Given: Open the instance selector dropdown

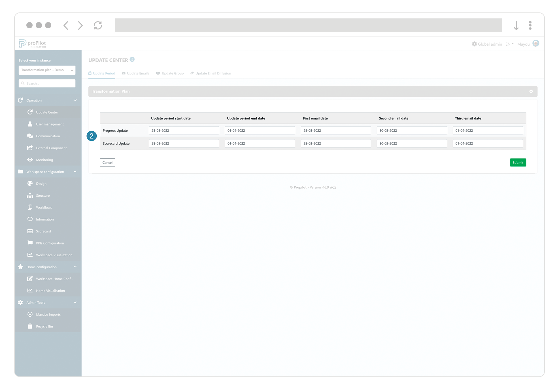Looking at the screenshot, I should [x=47, y=70].
